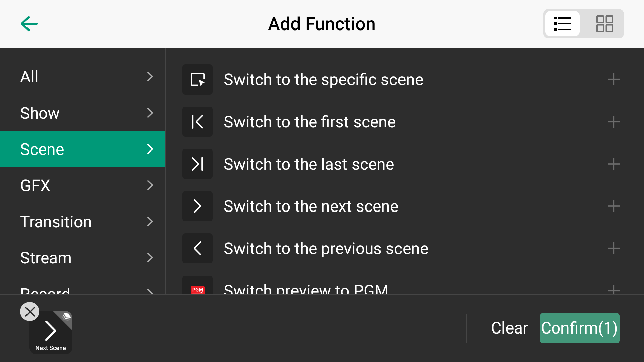Add Switch to the specific scene function
The height and width of the screenshot is (362, 644).
(x=613, y=79)
